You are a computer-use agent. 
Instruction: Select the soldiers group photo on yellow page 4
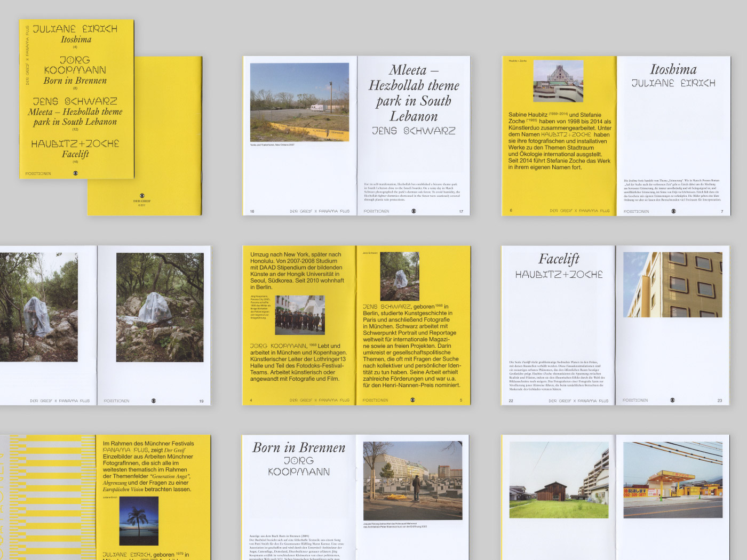pos(300,315)
